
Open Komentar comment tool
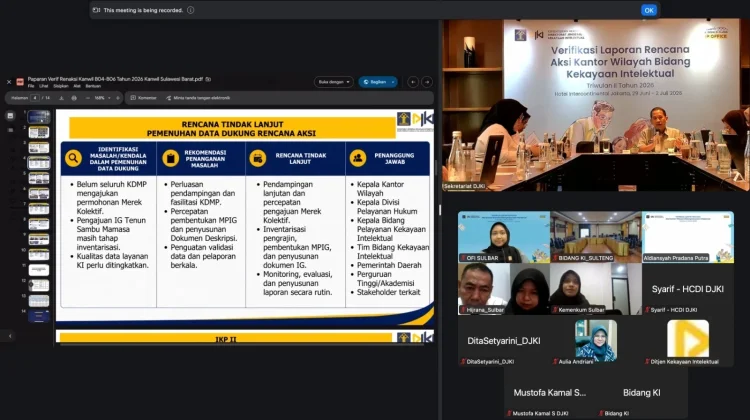point(143,98)
